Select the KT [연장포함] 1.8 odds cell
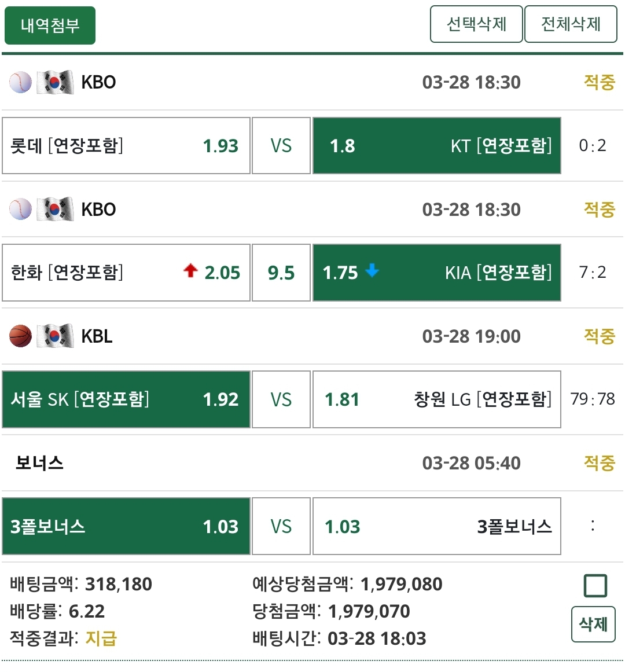The image size is (625, 672). click(436, 146)
